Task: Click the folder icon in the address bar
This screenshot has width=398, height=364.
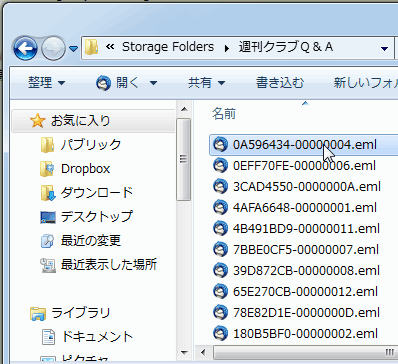Action: coord(91,47)
